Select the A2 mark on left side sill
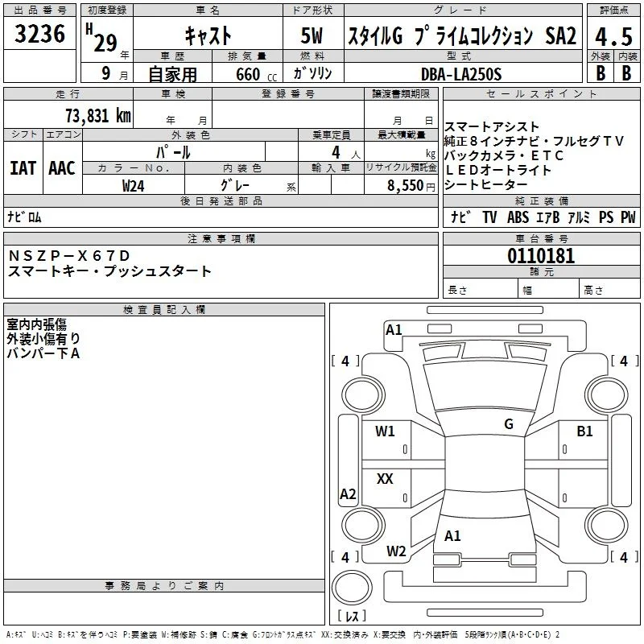 pos(348,494)
